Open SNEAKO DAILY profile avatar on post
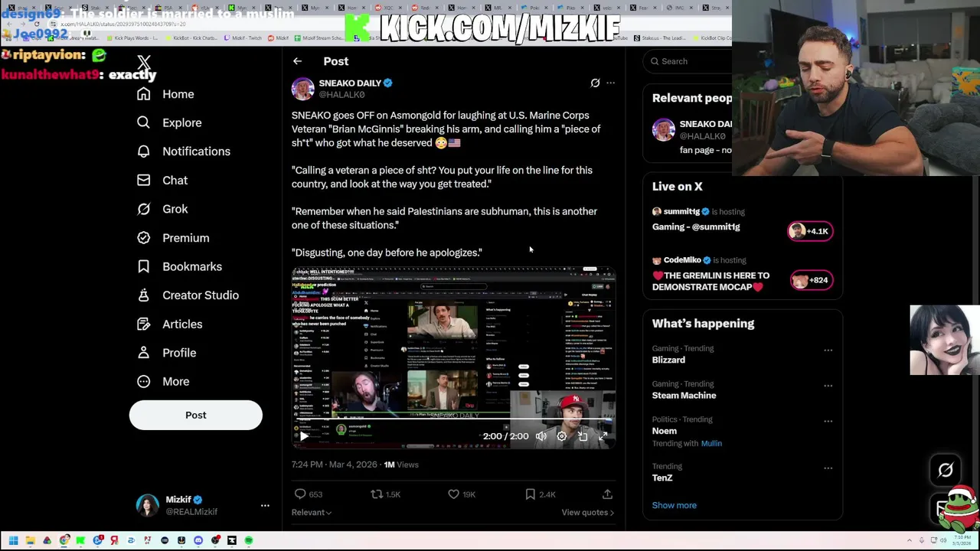980x551 pixels. (302, 89)
